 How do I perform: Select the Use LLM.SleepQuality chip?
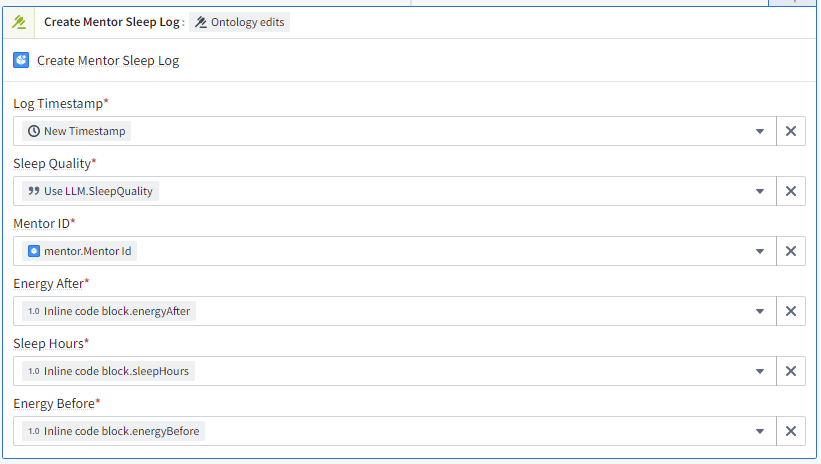pyautogui.click(x=91, y=191)
